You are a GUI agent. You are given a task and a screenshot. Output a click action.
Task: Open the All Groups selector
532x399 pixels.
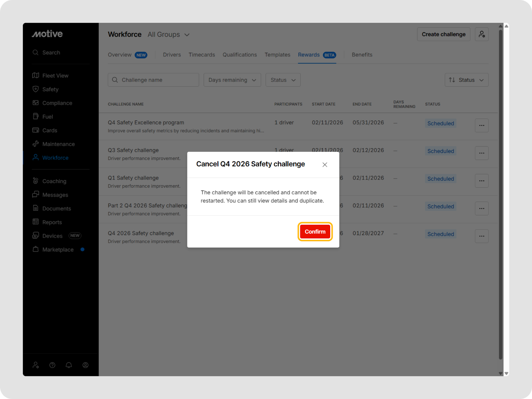tap(169, 35)
